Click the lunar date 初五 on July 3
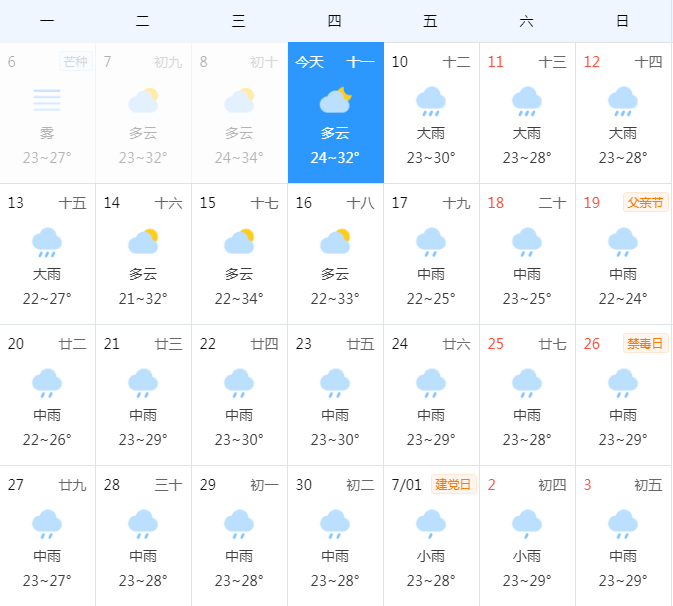Screen dimensions: 673x606 649,485
